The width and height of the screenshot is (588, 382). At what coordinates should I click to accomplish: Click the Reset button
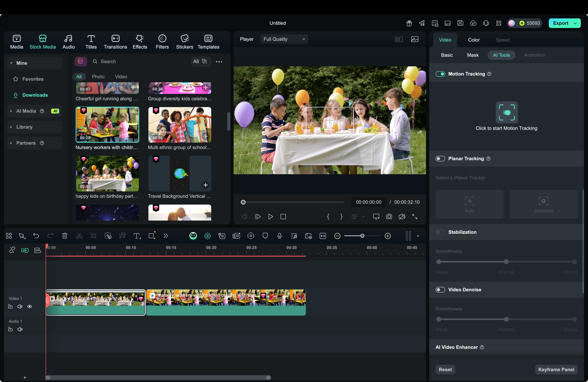tap(445, 369)
